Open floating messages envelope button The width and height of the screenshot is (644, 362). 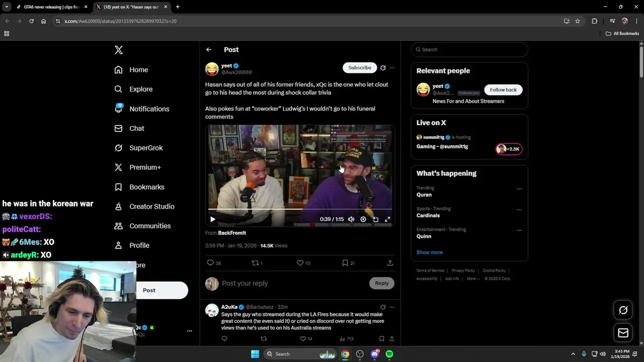coord(623,333)
